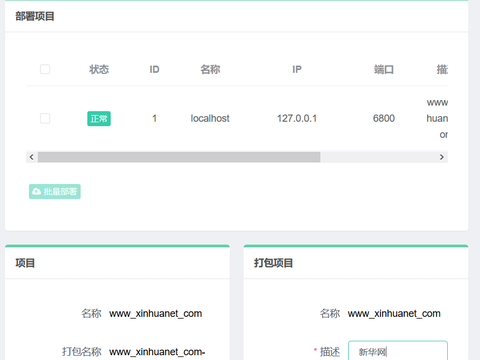Screen dimensions: 480x360
Task: Click the ID value 1 in the localhost row
Action: (x=154, y=118)
